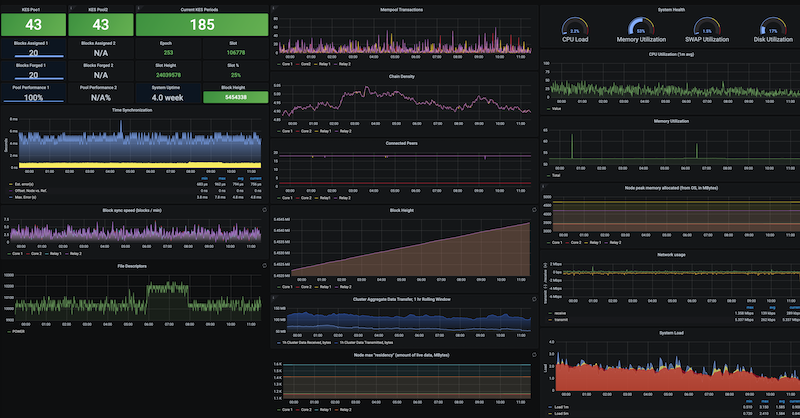Click the Block Height value 5454338
Viewport: 800px width, 418px height.
click(x=236, y=99)
